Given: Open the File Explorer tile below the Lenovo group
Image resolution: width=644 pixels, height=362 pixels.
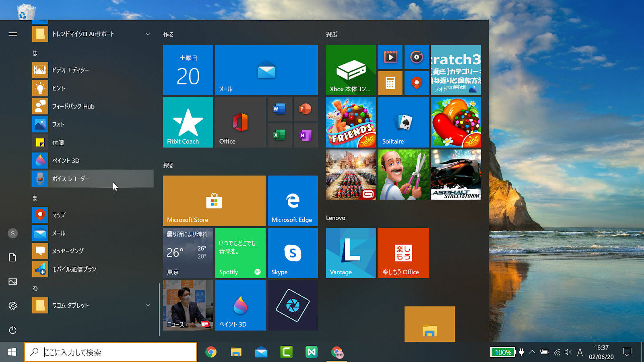Looking at the screenshot, I should 429,324.
